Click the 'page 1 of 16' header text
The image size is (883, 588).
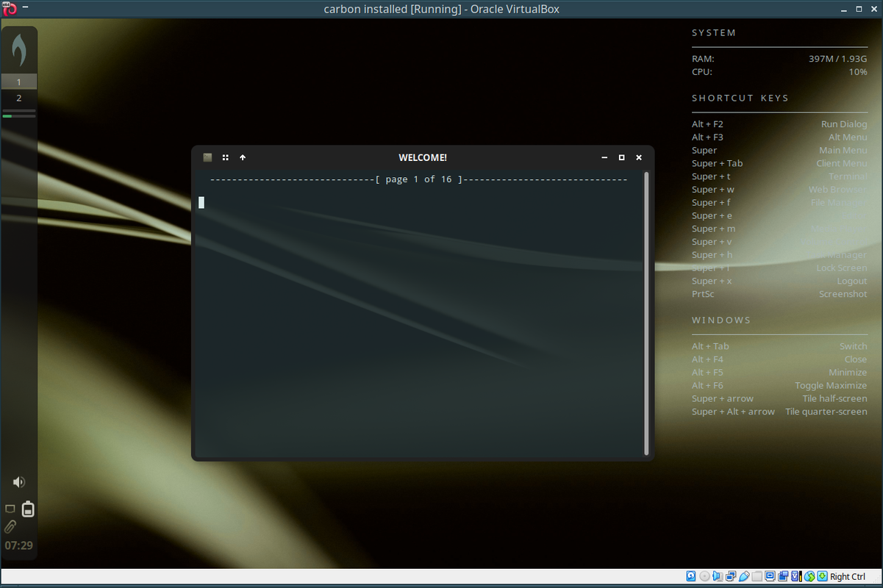coord(418,179)
